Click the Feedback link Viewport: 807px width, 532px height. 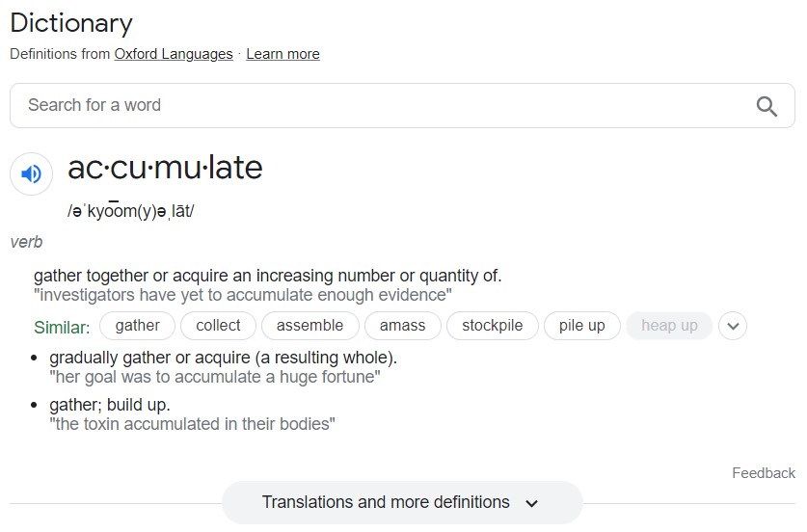click(x=764, y=473)
